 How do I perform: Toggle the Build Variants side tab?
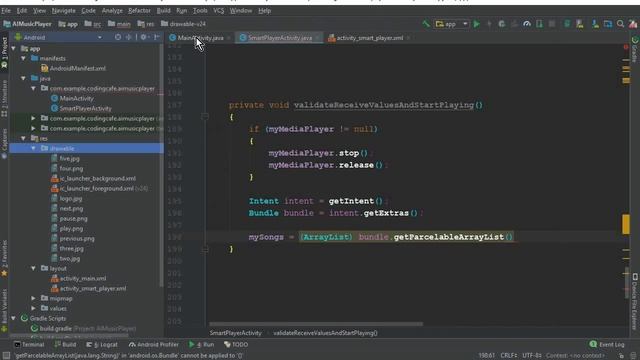point(4,310)
